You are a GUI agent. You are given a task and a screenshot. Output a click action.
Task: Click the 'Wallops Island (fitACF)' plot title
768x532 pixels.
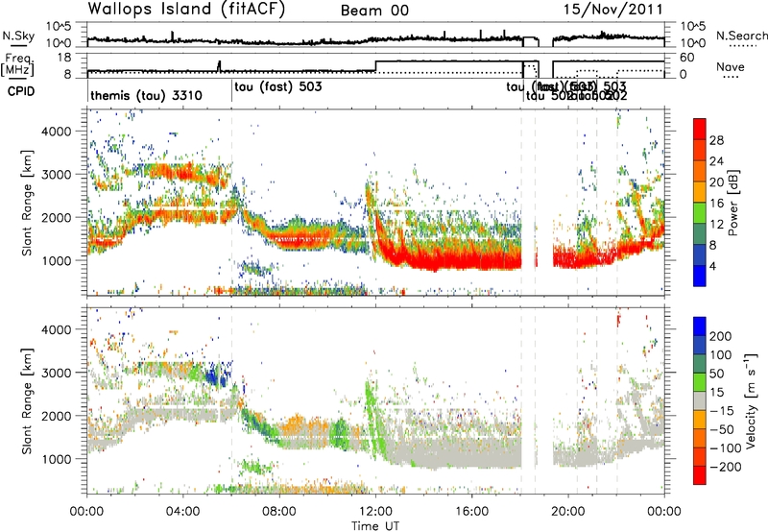[186, 10]
